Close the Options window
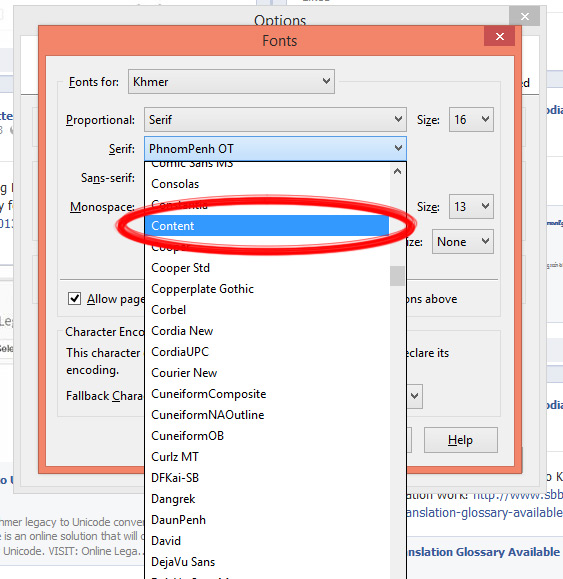 click(525, 16)
